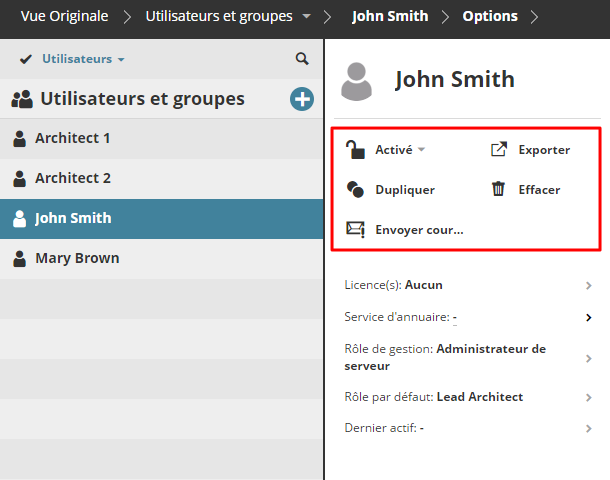
Task: Click the search magnifier icon
Action: (x=302, y=59)
